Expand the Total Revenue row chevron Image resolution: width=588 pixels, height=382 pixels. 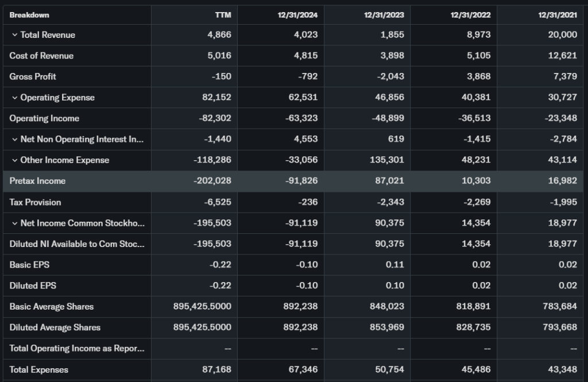point(14,35)
